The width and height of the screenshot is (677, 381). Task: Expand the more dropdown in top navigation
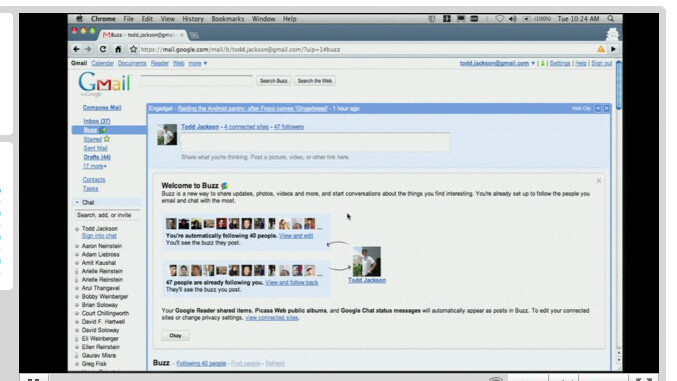pyautogui.click(x=198, y=63)
